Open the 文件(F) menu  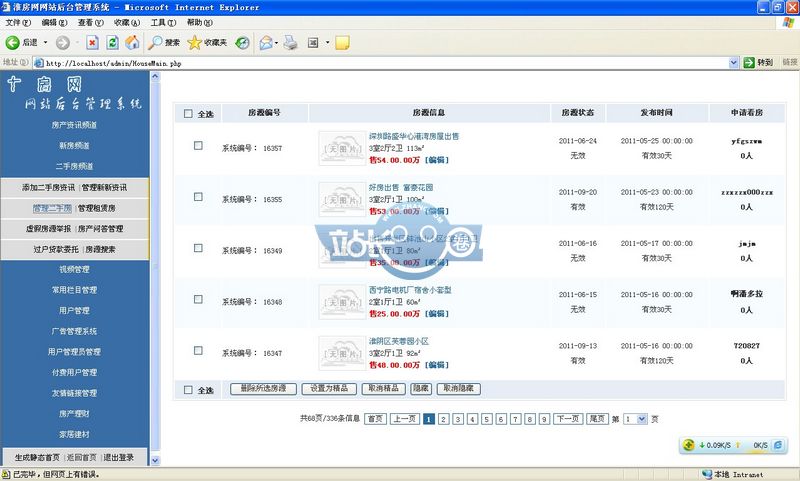pos(18,22)
